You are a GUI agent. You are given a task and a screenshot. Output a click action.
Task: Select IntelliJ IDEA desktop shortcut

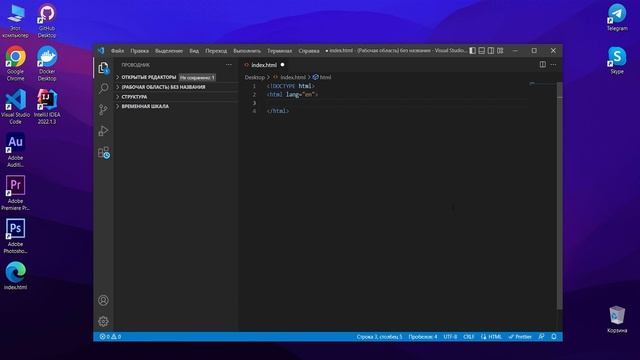[x=47, y=107]
